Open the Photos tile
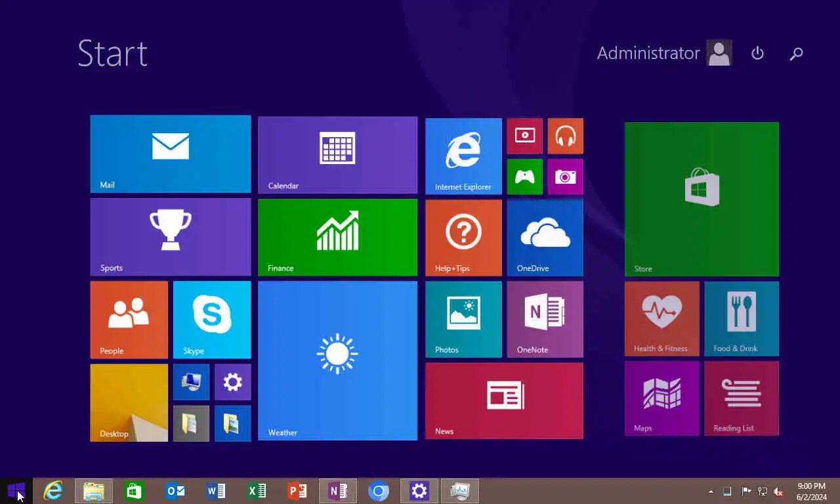Screen dimensions: 840x504 [463, 319]
